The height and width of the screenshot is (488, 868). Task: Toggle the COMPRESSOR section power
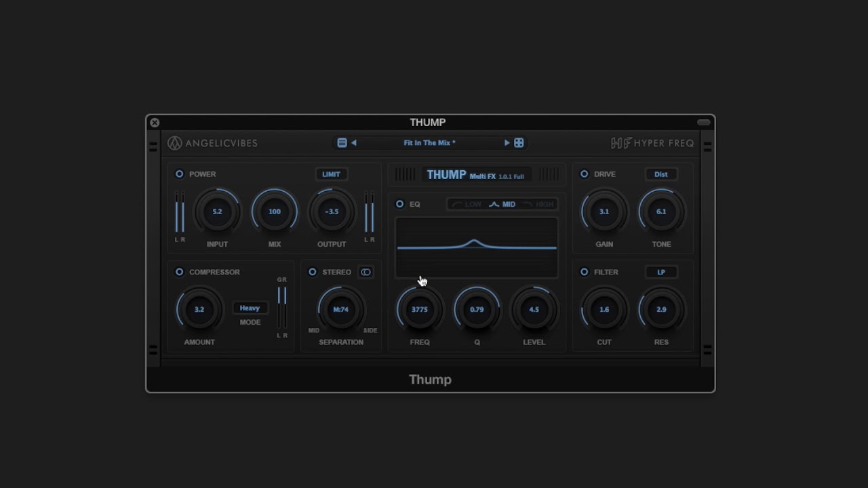pos(180,272)
